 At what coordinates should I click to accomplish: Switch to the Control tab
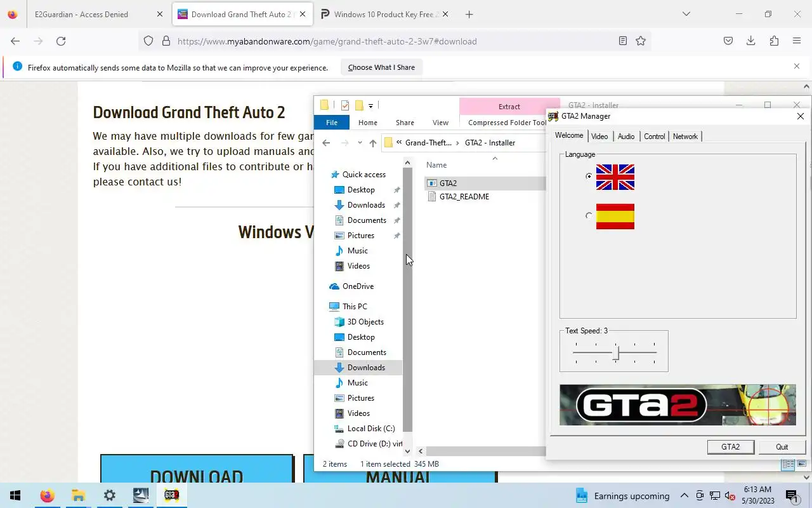(x=654, y=137)
